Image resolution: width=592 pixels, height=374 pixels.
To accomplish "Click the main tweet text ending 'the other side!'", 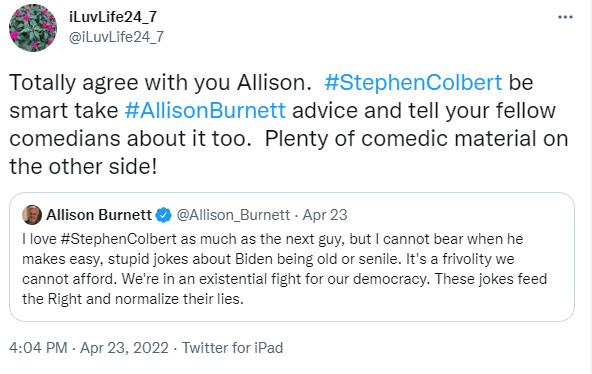I will [288, 124].
